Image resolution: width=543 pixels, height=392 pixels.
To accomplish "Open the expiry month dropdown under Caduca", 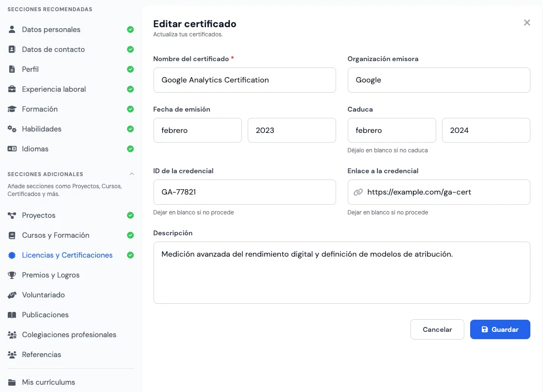I will (x=391, y=131).
